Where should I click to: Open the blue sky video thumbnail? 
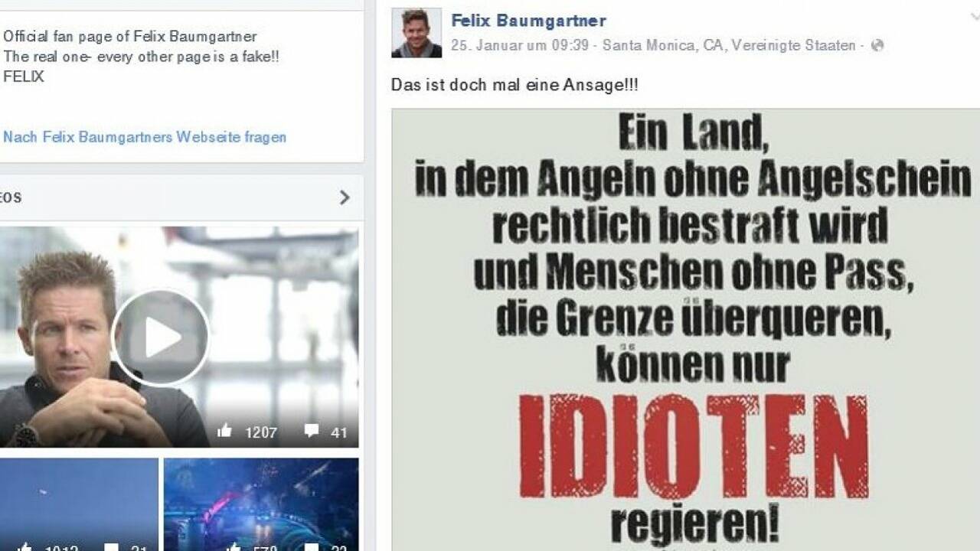pos(79,504)
